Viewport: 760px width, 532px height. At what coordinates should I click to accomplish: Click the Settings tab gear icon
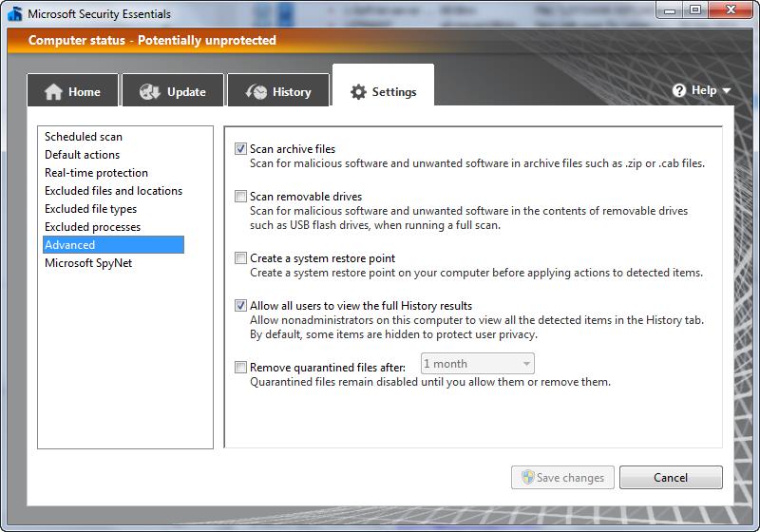tap(358, 91)
